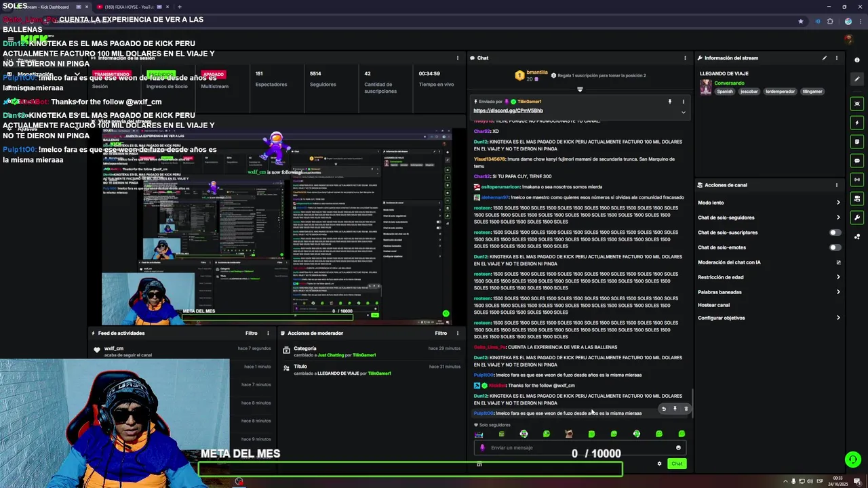The image size is (868, 488).
Task: Click the first quick emote under chat
Action: point(479,434)
